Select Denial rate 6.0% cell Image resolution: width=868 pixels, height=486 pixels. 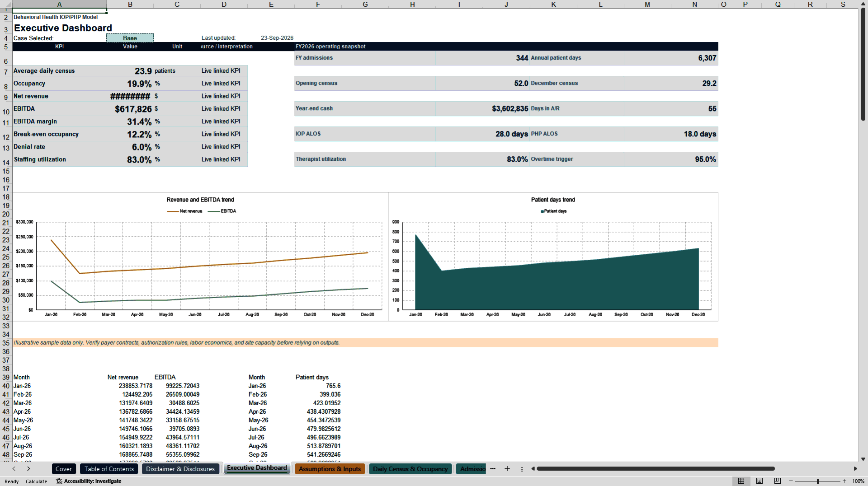click(130, 147)
